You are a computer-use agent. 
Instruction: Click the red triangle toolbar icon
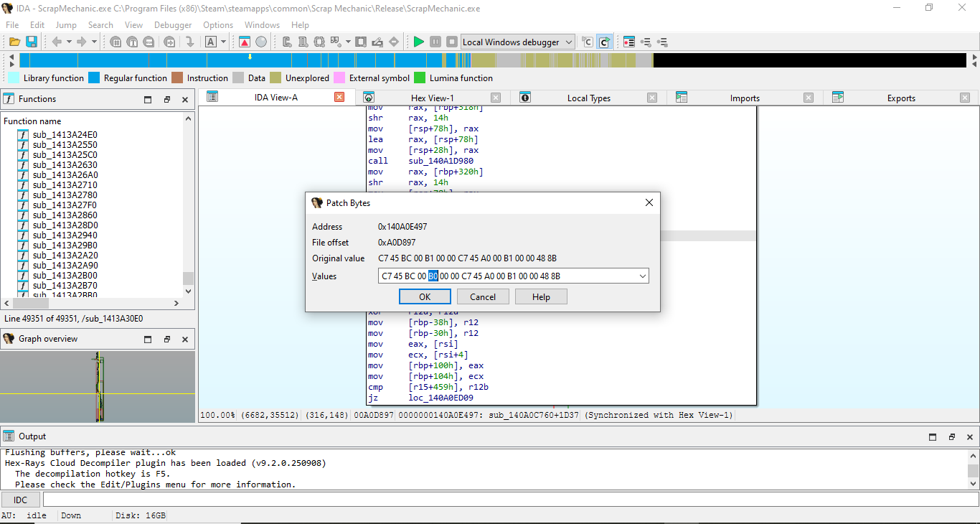[245, 42]
